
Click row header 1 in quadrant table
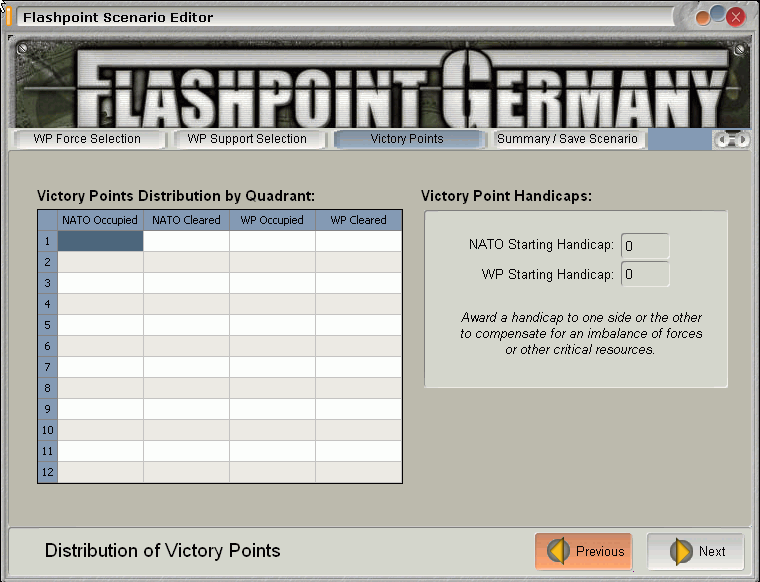pos(48,241)
